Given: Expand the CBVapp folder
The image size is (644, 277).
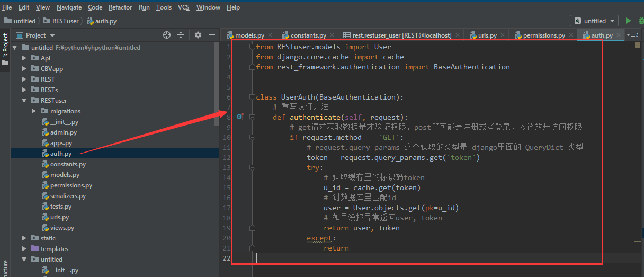Looking at the screenshot, I should coord(24,69).
